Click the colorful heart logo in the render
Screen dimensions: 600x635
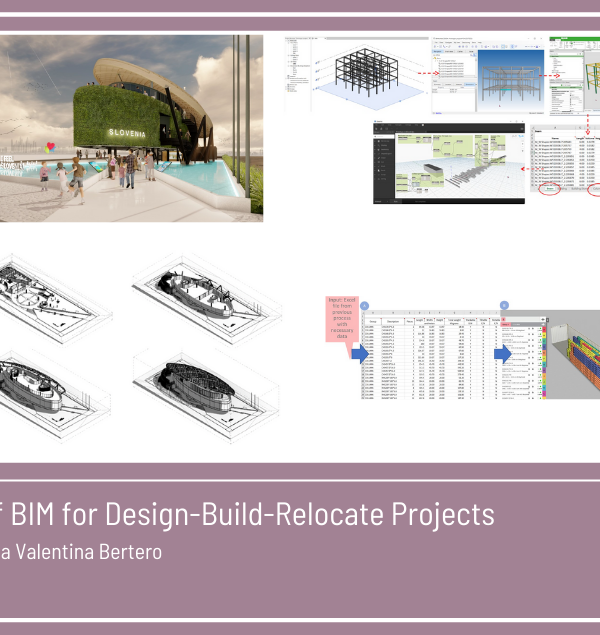[51, 146]
